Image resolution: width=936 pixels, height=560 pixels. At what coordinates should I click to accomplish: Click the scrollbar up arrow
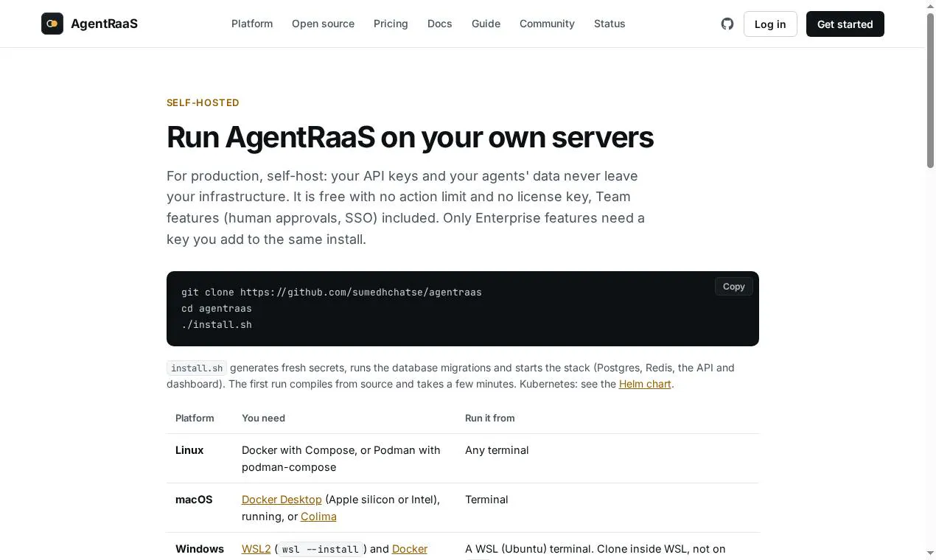930,6
